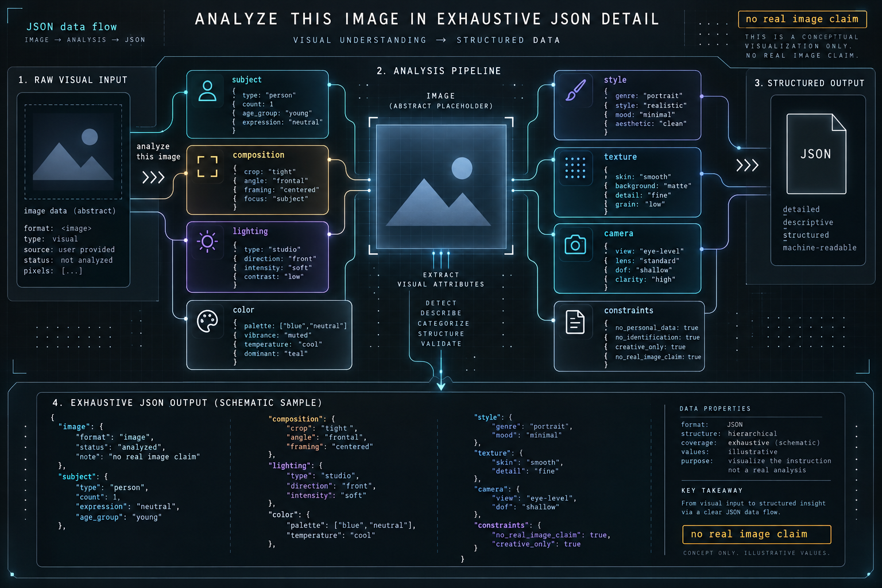Image resolution: width=882 pixels, height=588 pixels.
Task: Select the '3. STRUCTURED OUTPUT' heading
Action: pos(809,83)
